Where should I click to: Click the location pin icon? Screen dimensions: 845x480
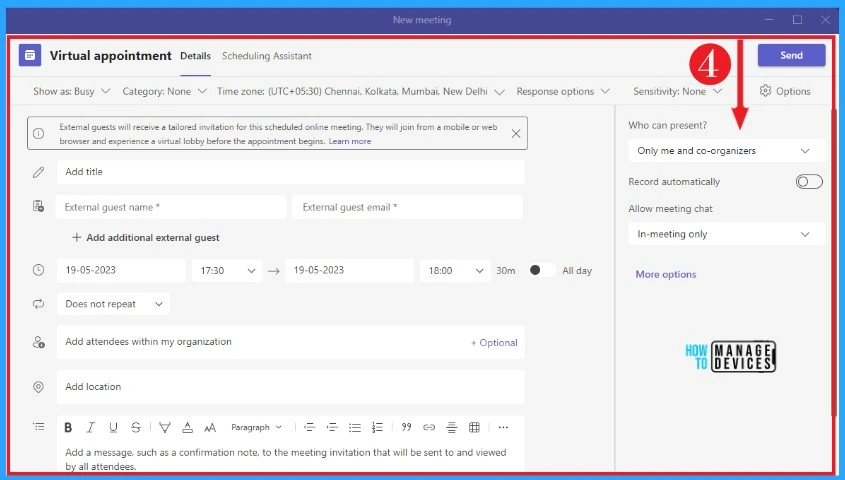38,387
